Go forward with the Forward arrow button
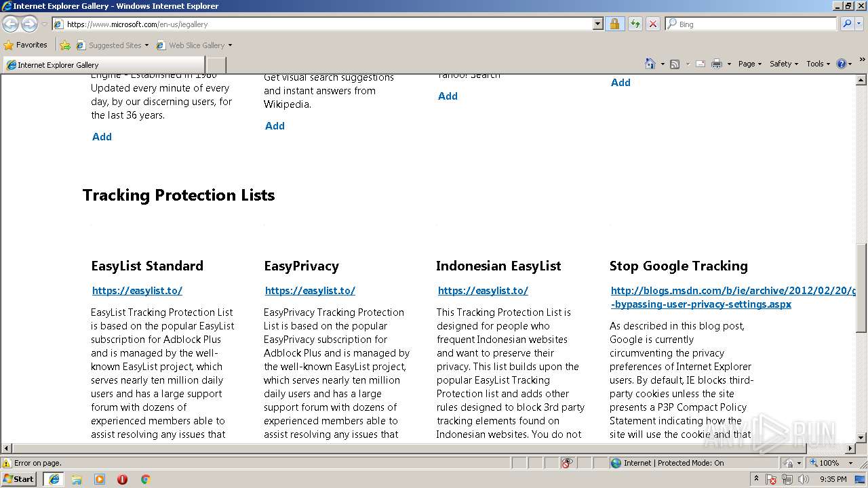 (29, 24)
